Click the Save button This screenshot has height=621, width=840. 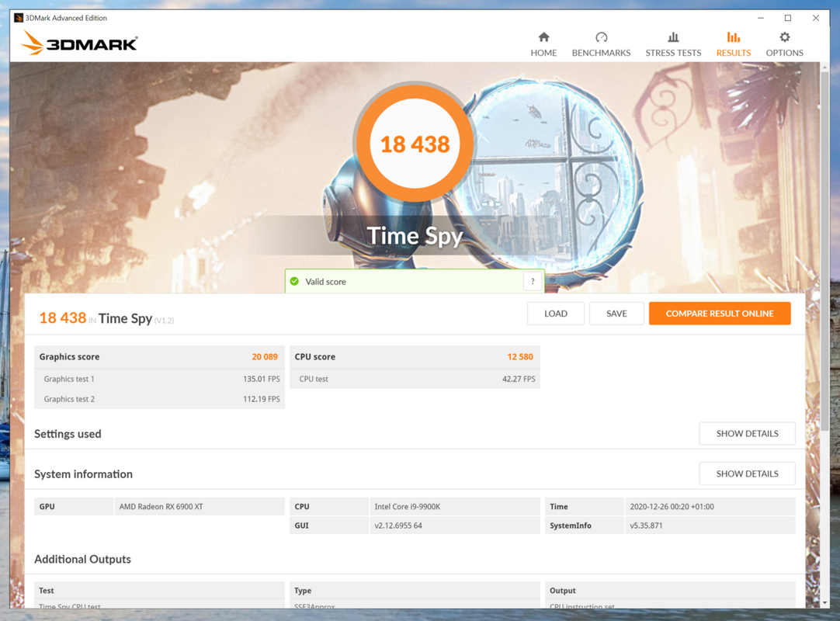point(616,314)
